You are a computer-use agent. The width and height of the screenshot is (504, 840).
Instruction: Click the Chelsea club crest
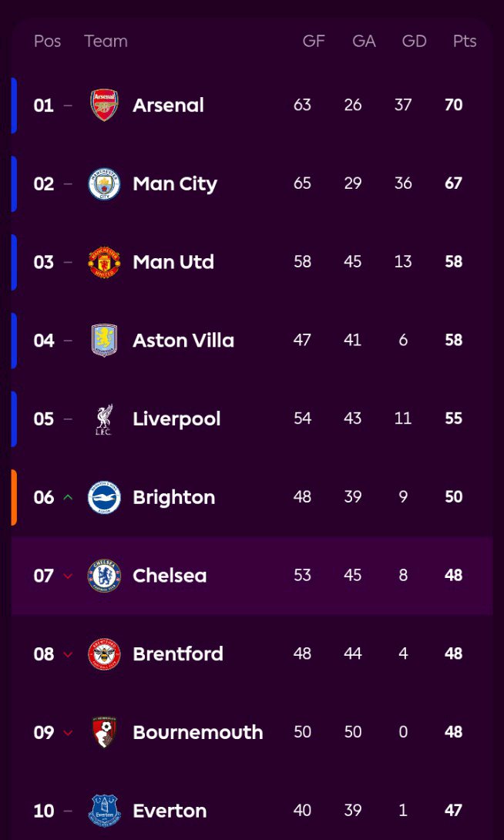[104, 576]
